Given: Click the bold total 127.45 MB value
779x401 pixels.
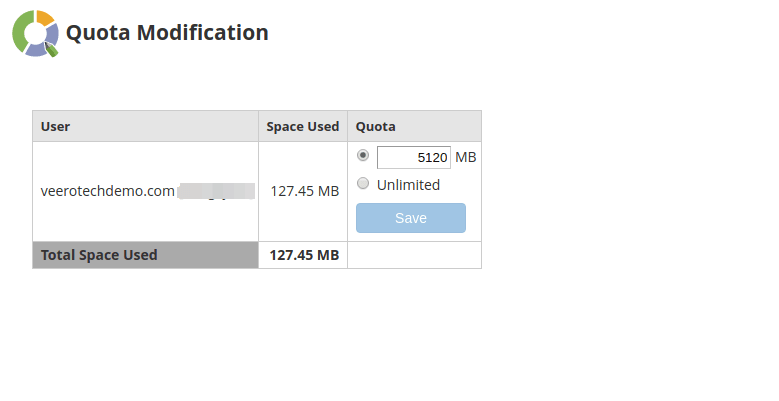Looking at the screenshot, I should click(304, 255).
